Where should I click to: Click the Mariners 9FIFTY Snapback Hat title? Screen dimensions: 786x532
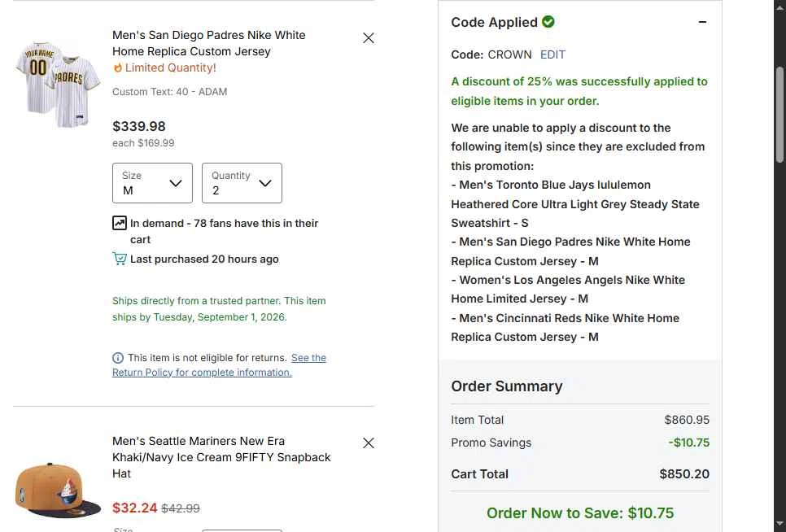tap(221, 457)
